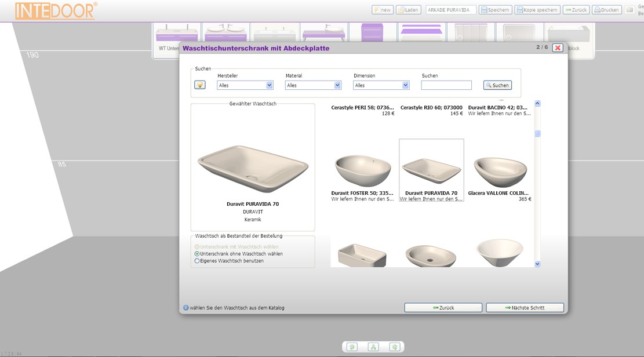Choose the Duravit FOSTER 50 washbasin thumbnail
Viewport: 644px width, 357px height.
pos(363,170)
